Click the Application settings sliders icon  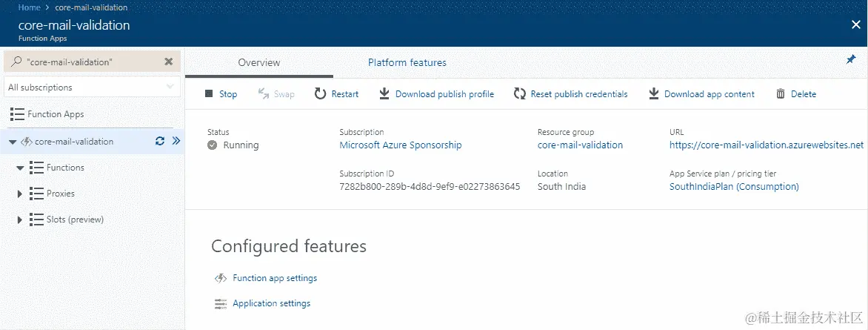[x=220, y=303]
